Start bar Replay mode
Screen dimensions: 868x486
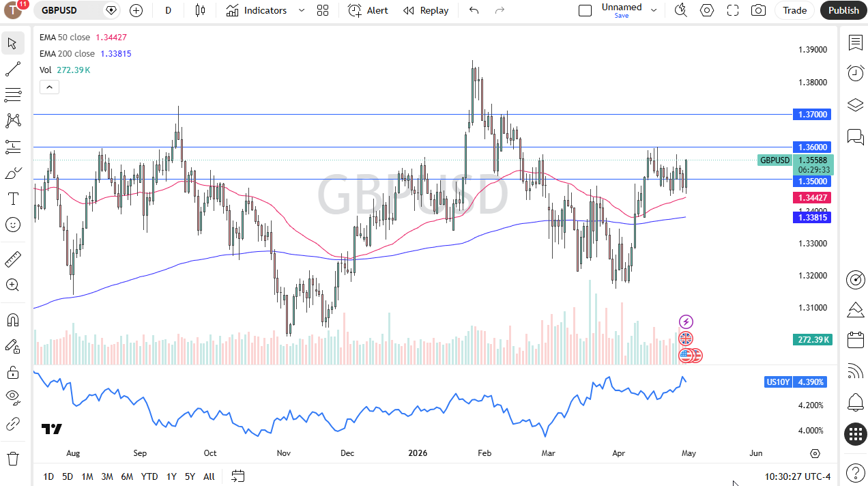[x=426, y=10]
